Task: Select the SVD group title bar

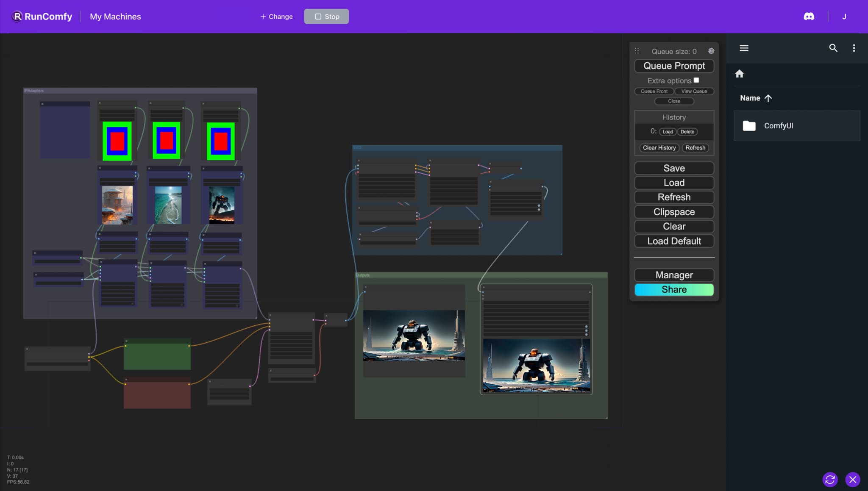Action: [x=457, y=147]
